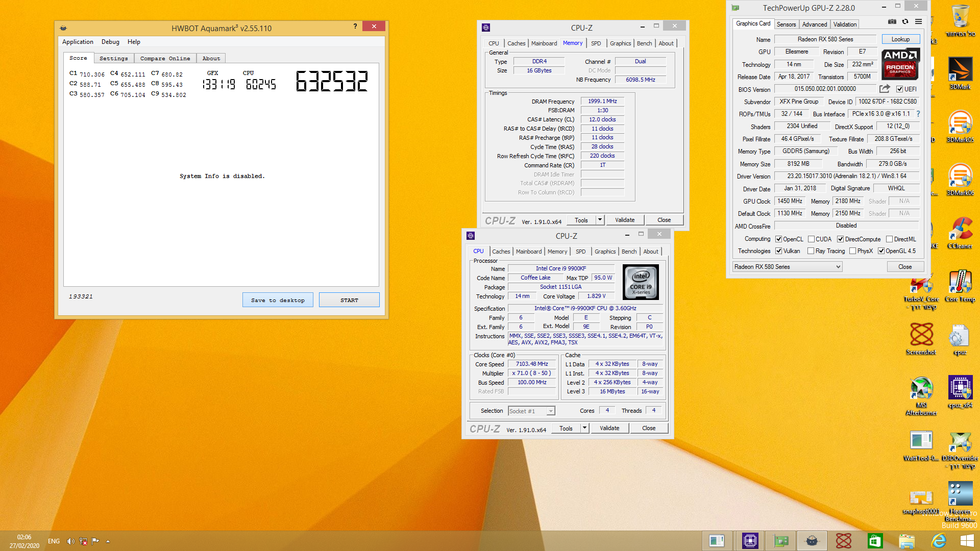This screenshot has height=551, width=980.
Task: Open Socket #1 selection dropdown
Action: point(531,411)
